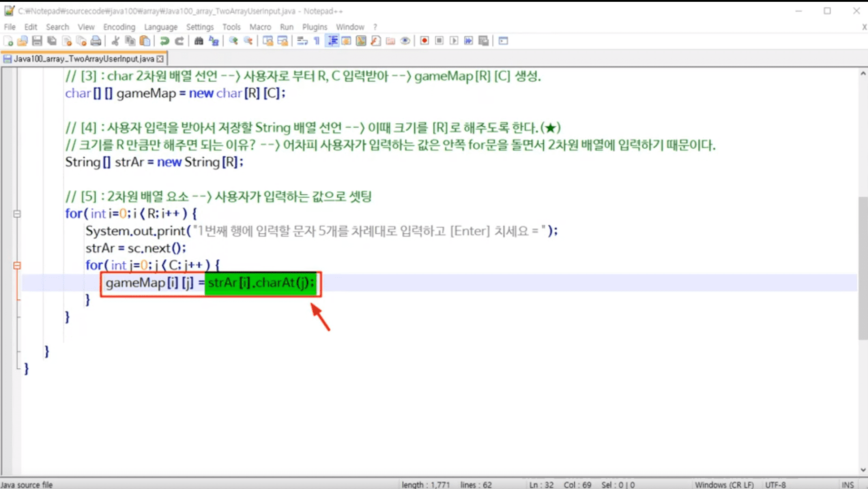Image resolution: width=868 pixels, height=489 pixels.
Task: Click the Save file toolbar icon
Action: pyautogui.click(x=37, y=41)
